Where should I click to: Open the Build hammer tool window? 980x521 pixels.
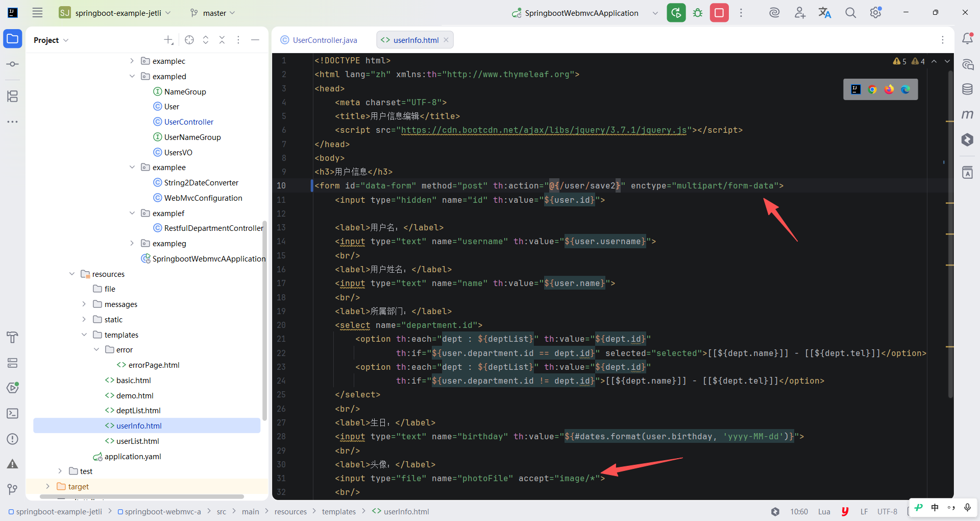[x=13, y=337]
